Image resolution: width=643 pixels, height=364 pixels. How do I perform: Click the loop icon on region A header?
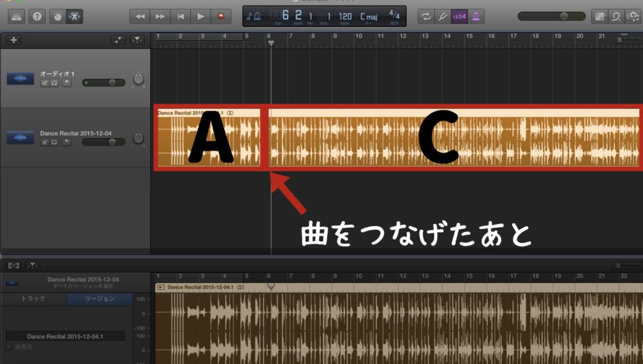pos(230,113)
